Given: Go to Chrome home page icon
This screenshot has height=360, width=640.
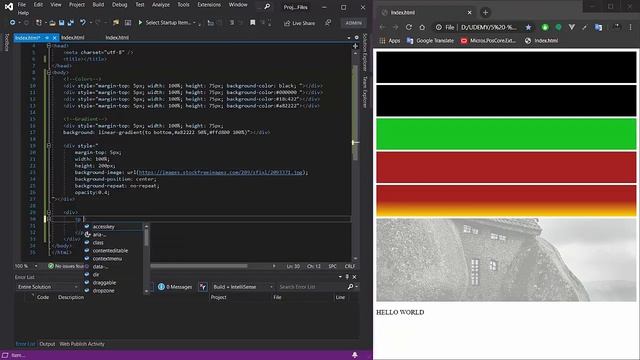Looking at the screenshot, I should pyautogui.click(x=422, y=27).
